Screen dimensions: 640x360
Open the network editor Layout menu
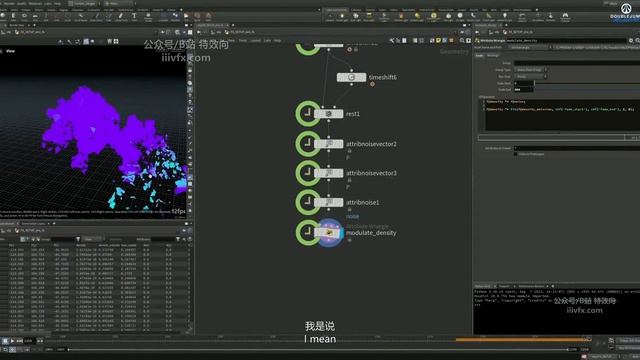click(256, 40)
